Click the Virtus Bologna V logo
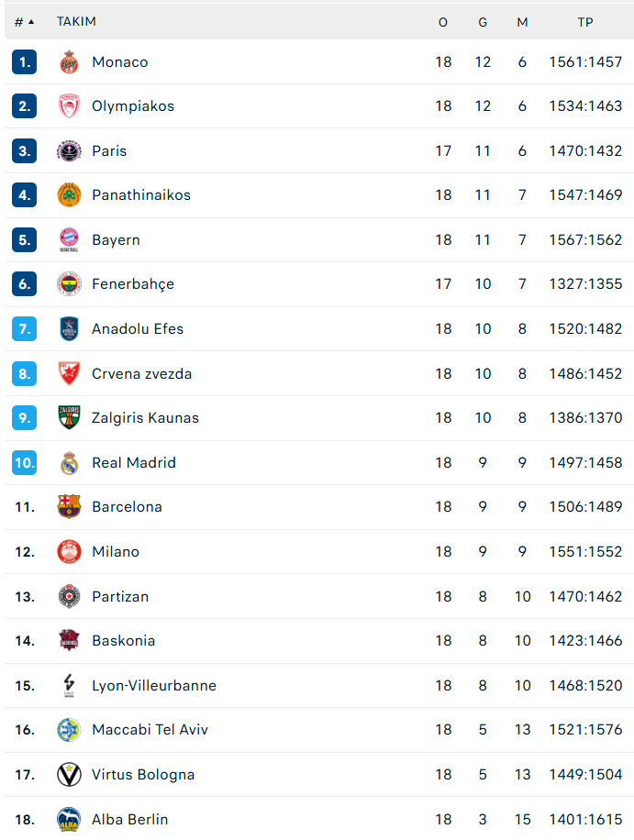Screen dimensions: 634x840 (69, 775)
